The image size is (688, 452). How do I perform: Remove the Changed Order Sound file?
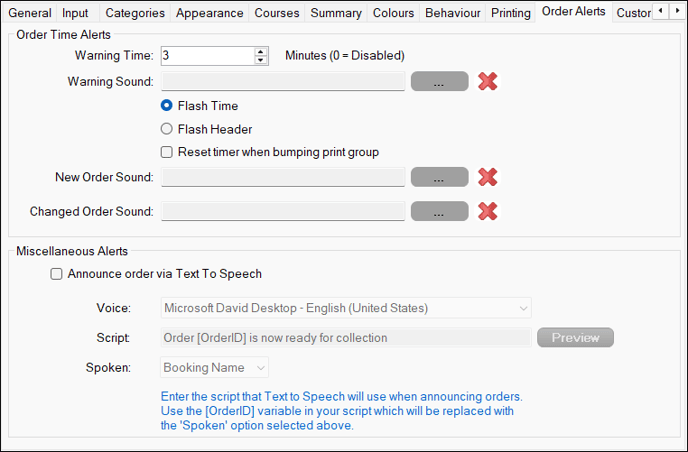point(487,211)
